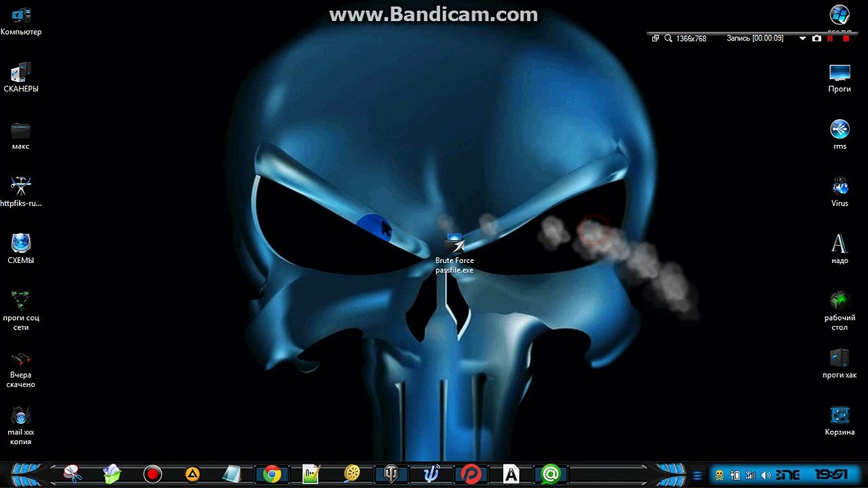Select the mail xxx копия icon

[20, 426]
